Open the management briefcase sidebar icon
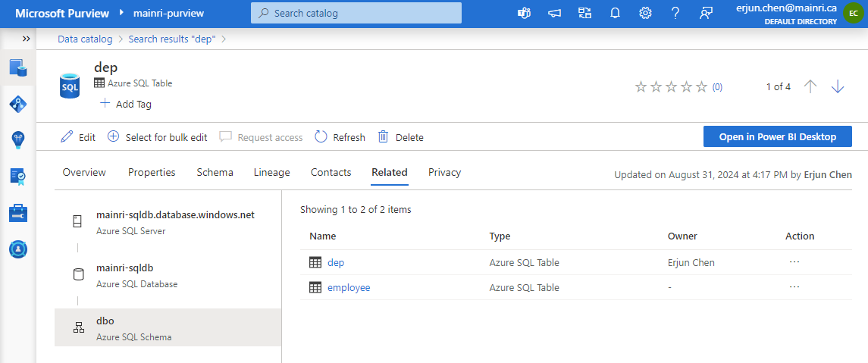 pos(18,213)
